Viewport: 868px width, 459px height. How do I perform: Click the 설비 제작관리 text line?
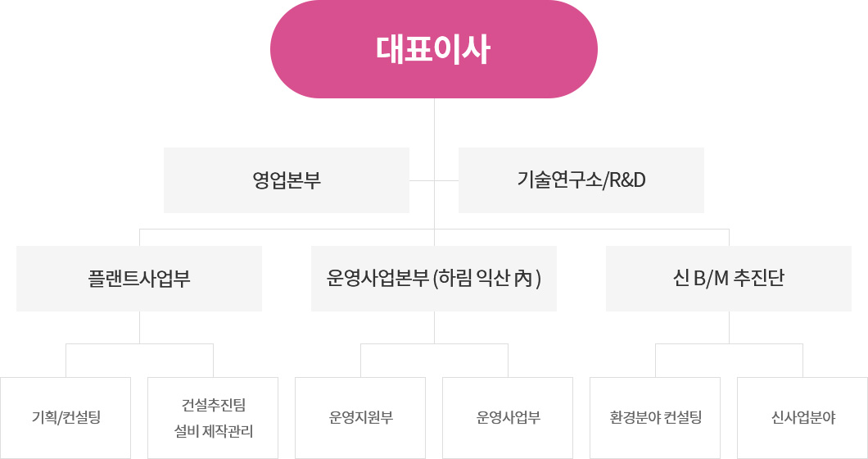click(x=213, y=431)
